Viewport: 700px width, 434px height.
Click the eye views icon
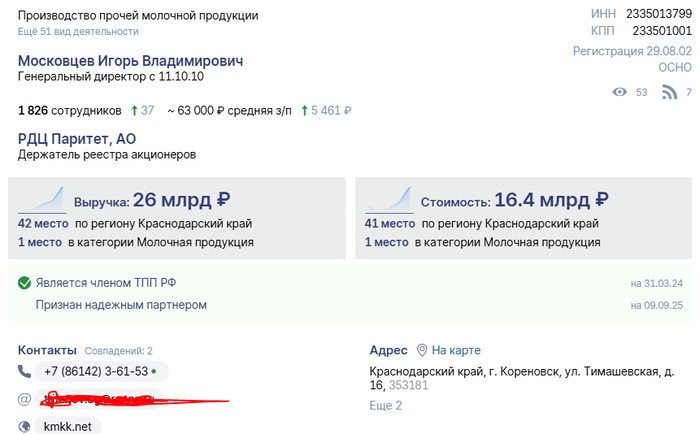(620, 93)
